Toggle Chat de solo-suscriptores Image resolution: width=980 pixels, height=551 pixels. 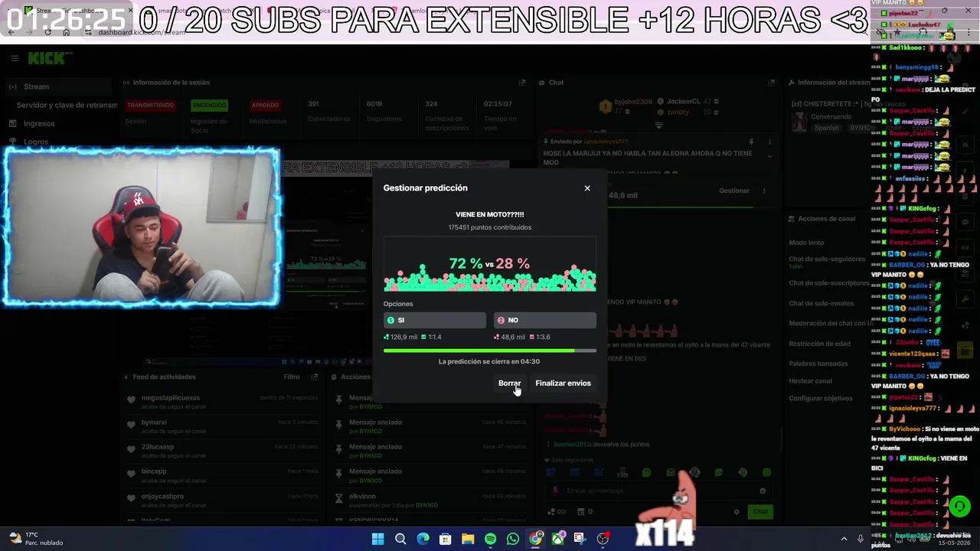(x=829, y=282)
